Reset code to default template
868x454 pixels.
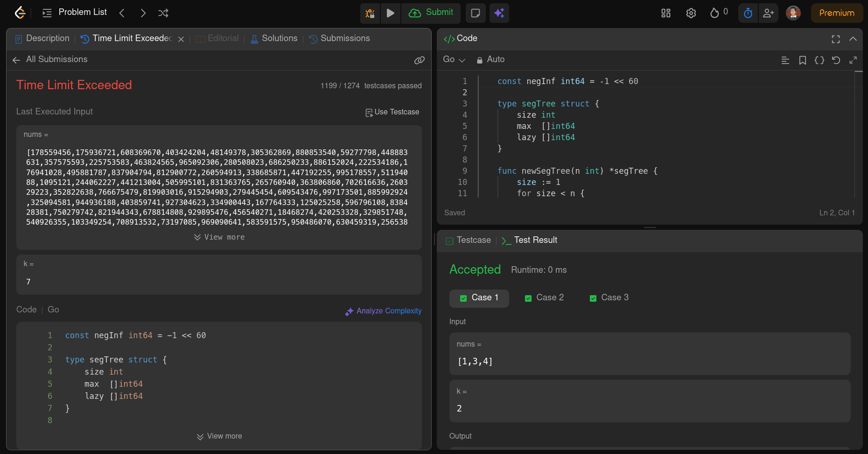[836, 60]
